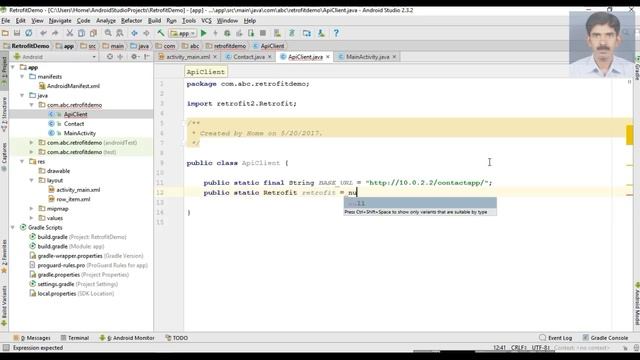Open the Gradle Console

click(x=605, y=338)
